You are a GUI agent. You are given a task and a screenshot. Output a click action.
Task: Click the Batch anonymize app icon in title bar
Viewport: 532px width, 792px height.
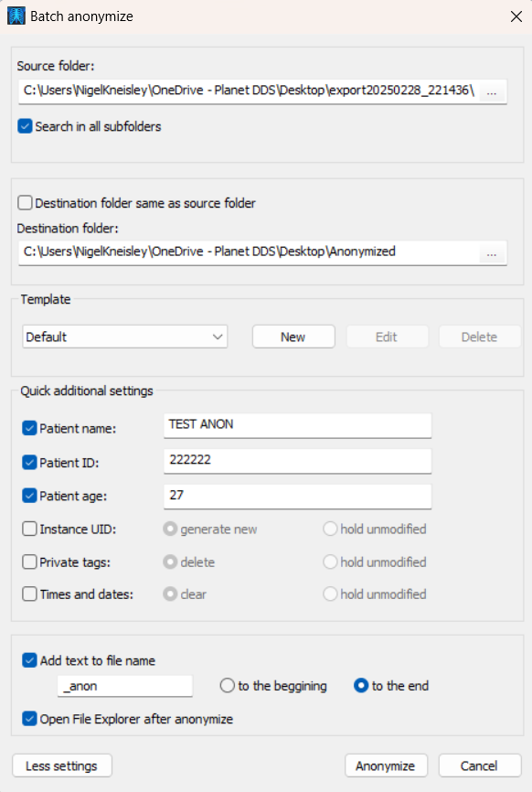point(16,16)
